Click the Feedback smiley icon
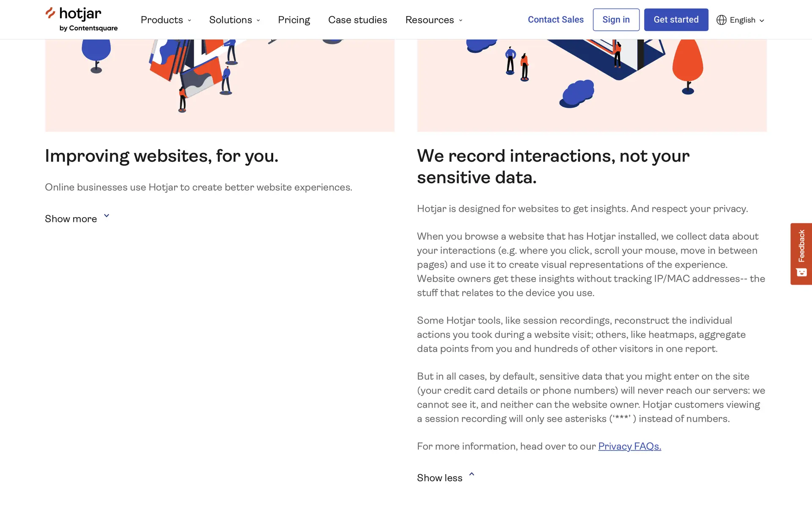 click(x=801, y=272)
